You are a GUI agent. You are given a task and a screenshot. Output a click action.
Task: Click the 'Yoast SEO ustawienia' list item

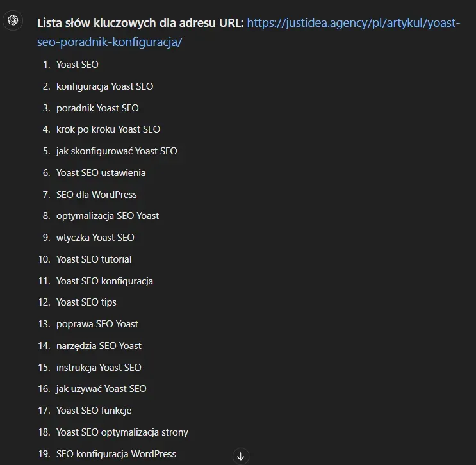[101, 173]
